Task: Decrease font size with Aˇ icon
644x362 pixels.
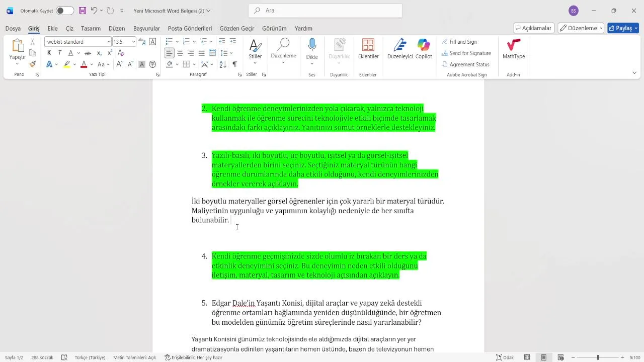Action: tap(130, 64)
